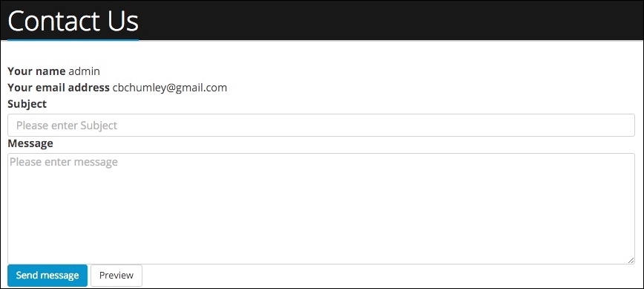Focus the Subject input field
The width and height of the screenshot is (644, 289).
pos(321,126)
